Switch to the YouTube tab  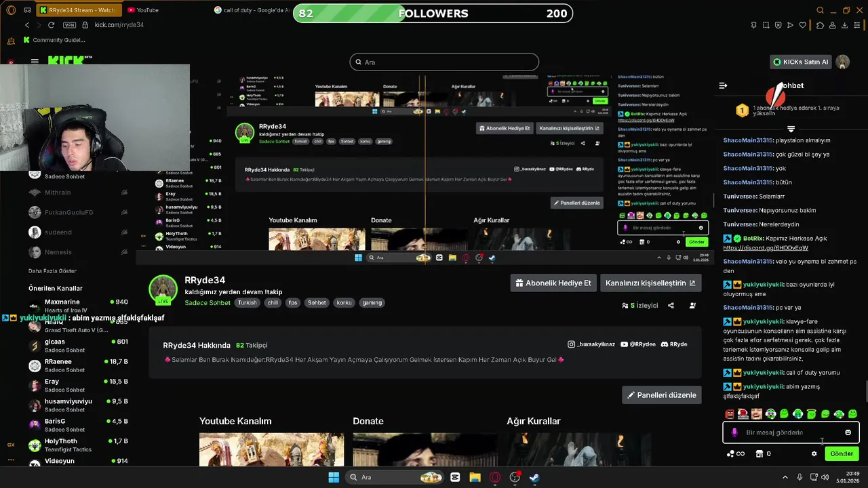(147, 10)
